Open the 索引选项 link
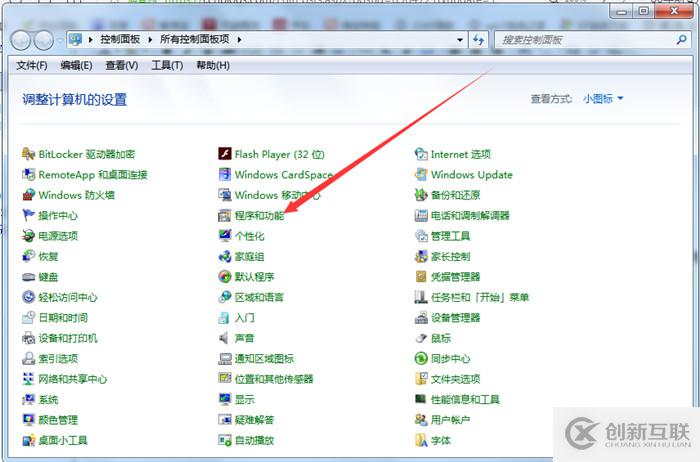 (x=58, y=358)
